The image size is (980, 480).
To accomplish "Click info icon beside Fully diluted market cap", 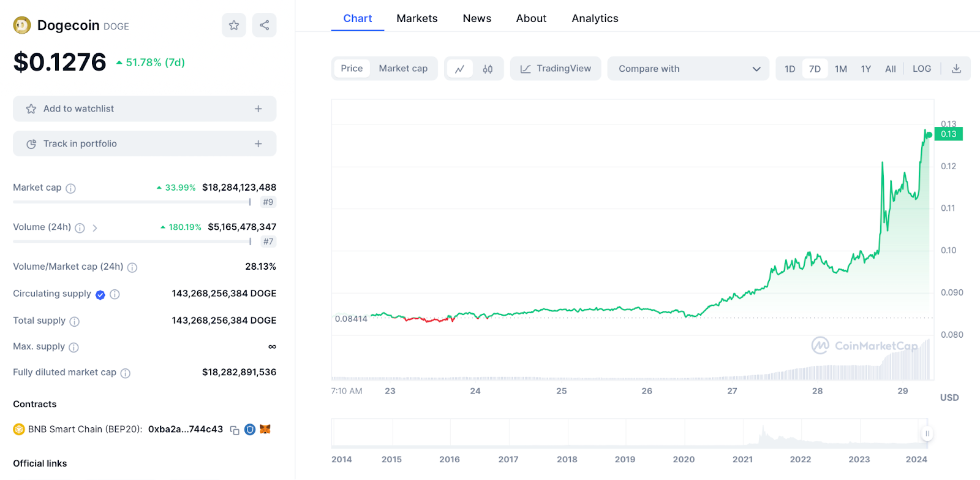I will 126,373.
